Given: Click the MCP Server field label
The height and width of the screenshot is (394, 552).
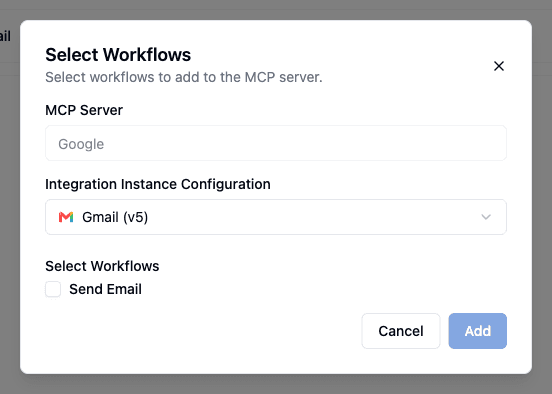Looking at the screenshot, I should click(84, 110).
